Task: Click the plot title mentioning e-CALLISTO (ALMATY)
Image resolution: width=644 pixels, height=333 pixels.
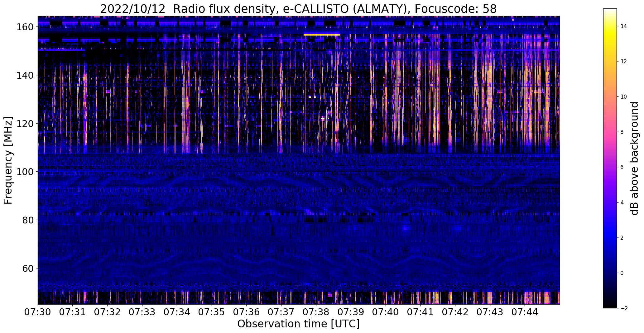Action: [298, 9]
